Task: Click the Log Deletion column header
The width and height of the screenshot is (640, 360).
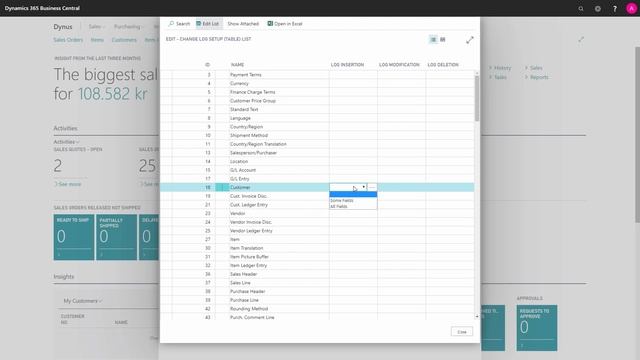Action: click(x=443, y=65)
